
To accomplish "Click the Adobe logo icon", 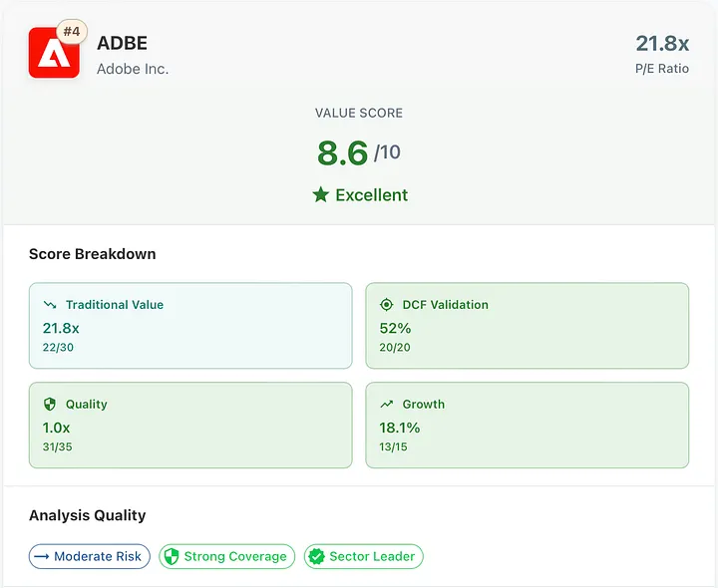I will click(54, 53).
